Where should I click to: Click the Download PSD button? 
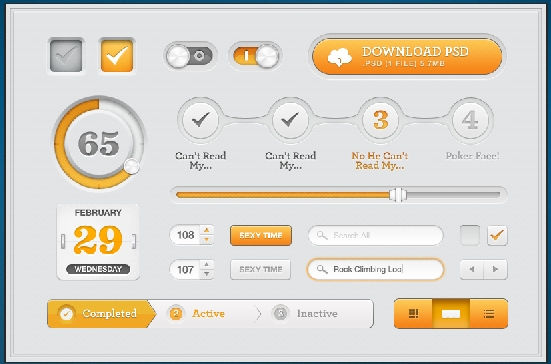[x=407, y=57]
